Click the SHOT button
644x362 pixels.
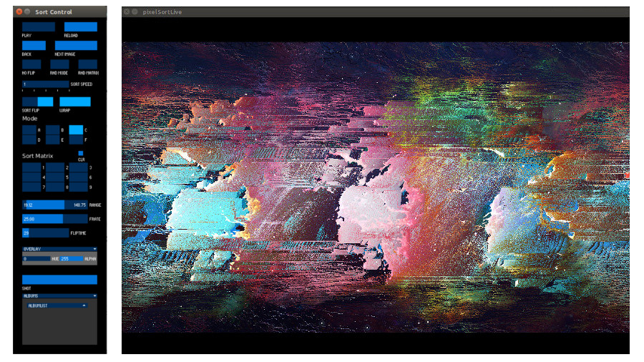(59, 280)
